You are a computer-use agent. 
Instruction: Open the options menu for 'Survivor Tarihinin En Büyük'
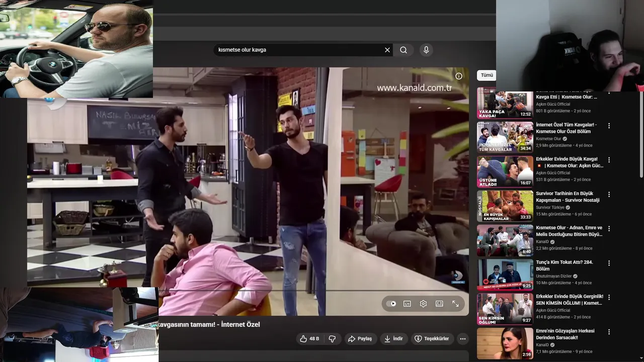pyautogui.click(x=609, y=194)
